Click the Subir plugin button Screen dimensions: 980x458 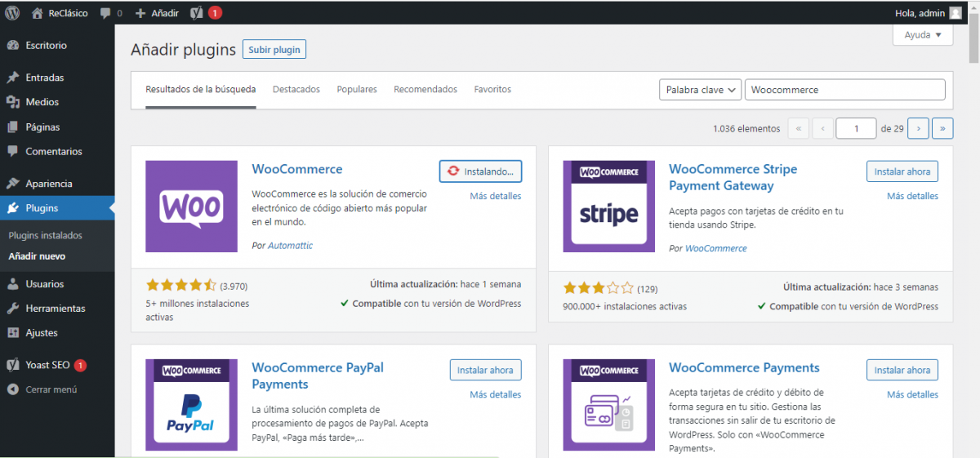tap(274, 50)
